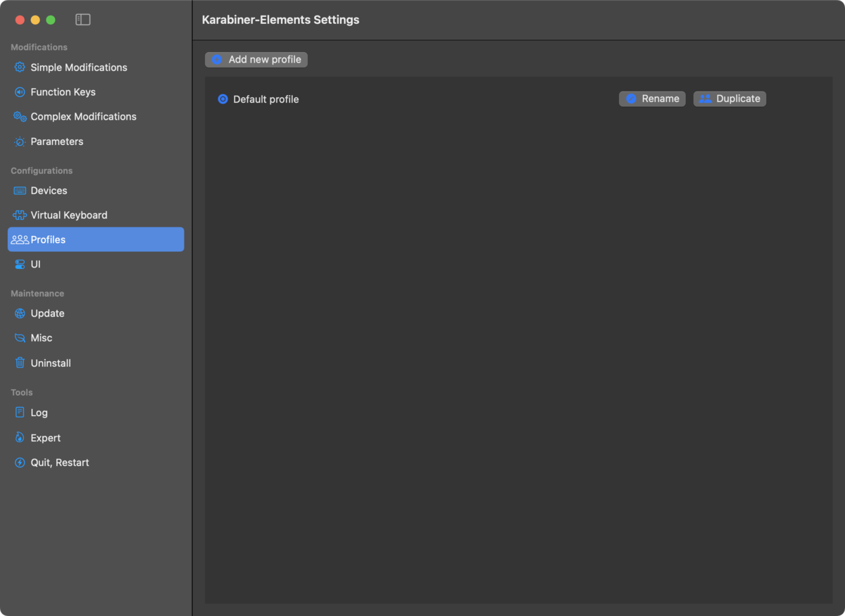Click Add new profile button
Viewport: 845px width, 616px height.
pyautogui.click(x=256, y=60)
